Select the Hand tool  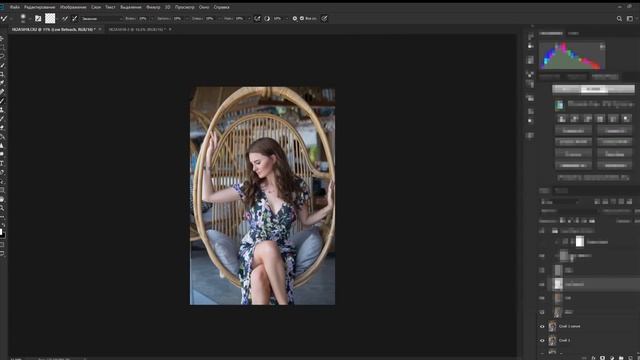(x=2, y=199)
